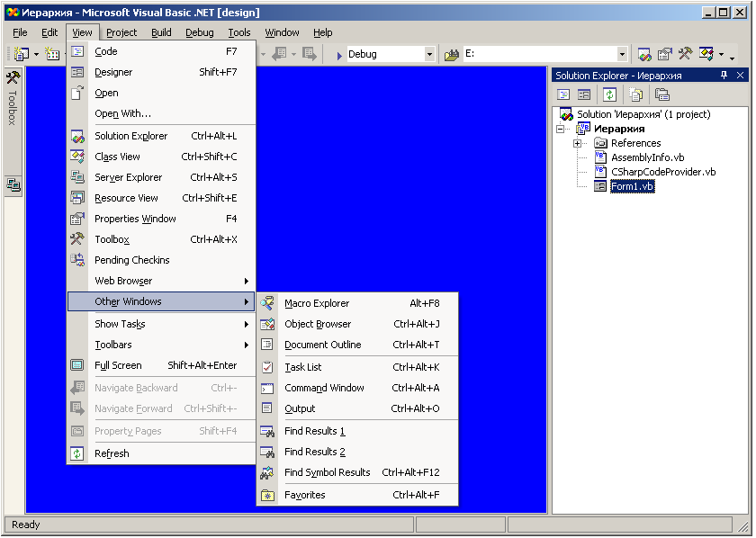Viewport: 756px width, 538px height.
Task: Click Class View icon in main toolbar
Action: pos(706,54)
